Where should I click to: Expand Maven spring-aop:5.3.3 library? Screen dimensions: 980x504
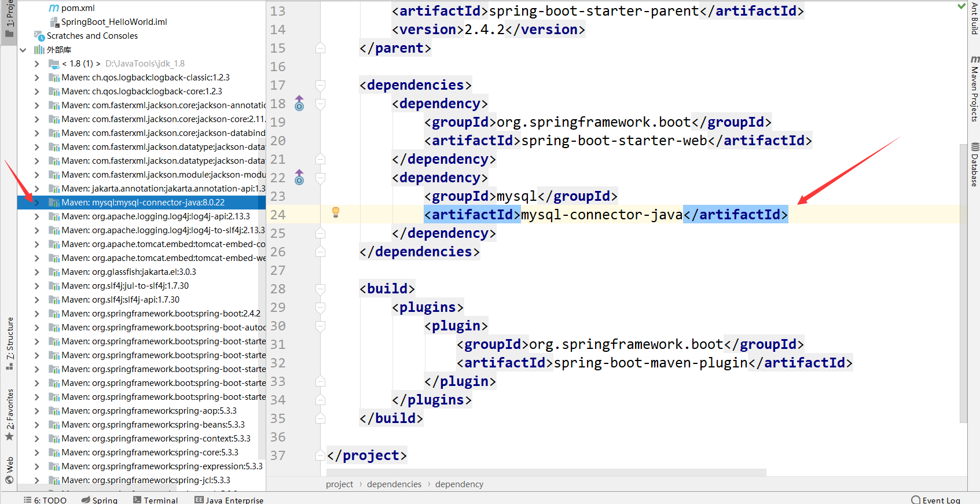(x=37, y=411)
